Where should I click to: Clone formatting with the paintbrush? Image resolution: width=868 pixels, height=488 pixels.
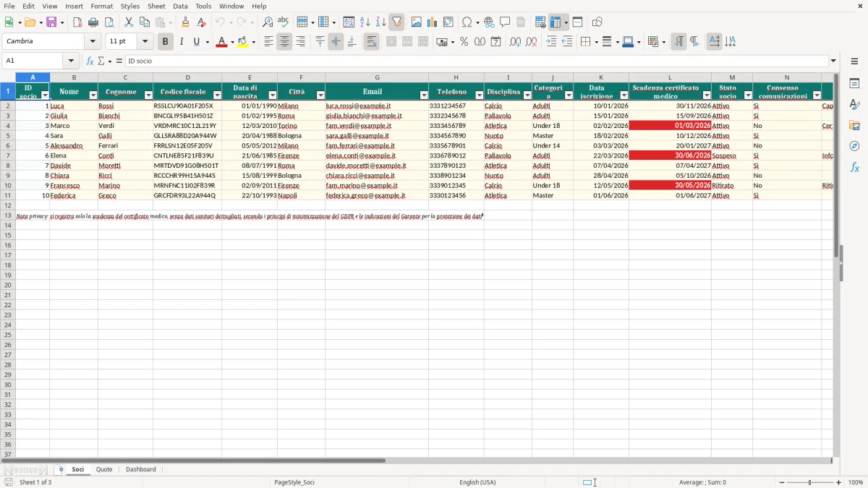pos(185,22)
